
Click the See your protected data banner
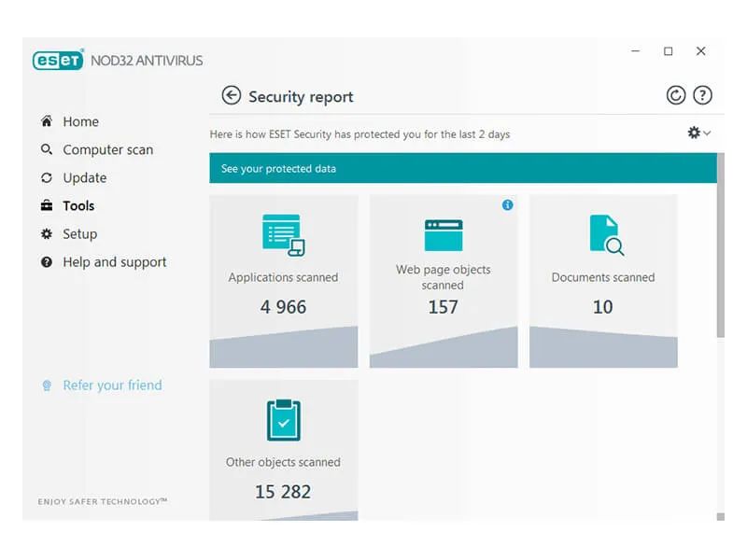[463, 168]
